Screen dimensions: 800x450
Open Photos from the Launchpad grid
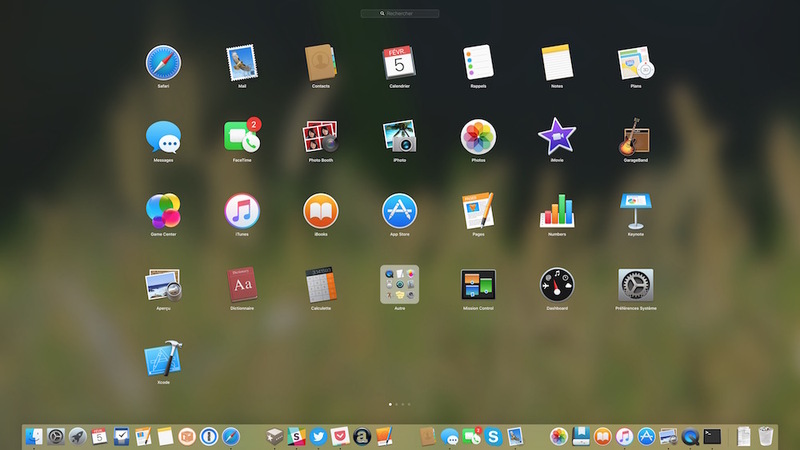[x=478, y=137]
